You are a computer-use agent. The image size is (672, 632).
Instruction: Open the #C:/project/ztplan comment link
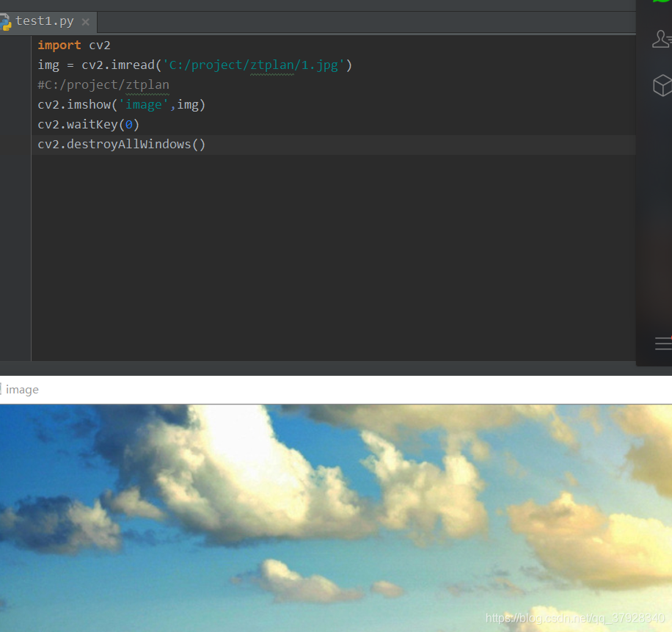point(103,84)
